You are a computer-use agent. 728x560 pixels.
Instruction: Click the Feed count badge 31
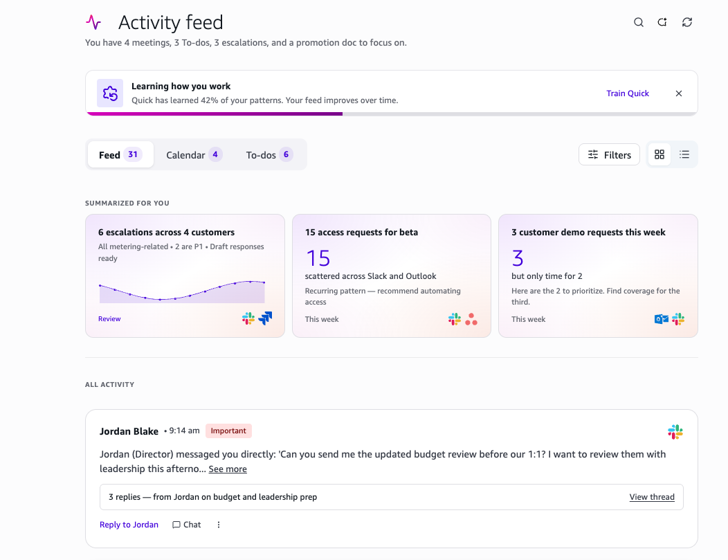pos(133,154)
